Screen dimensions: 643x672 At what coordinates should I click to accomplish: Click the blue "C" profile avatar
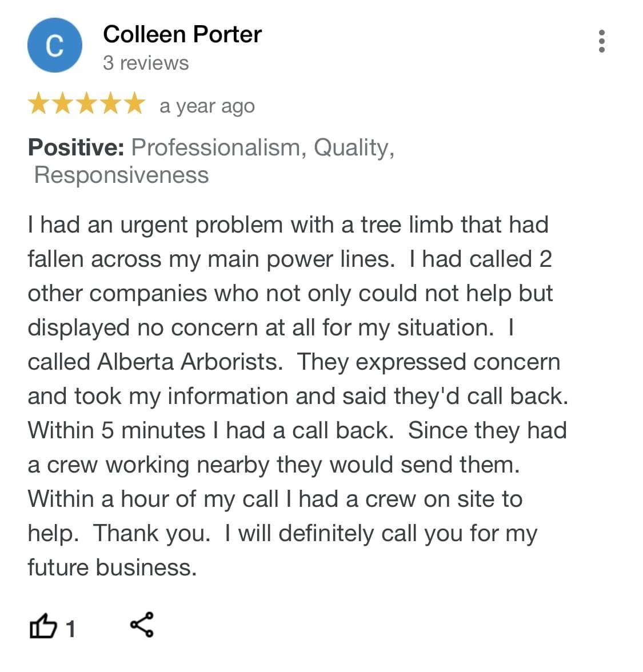coord(55,45)
